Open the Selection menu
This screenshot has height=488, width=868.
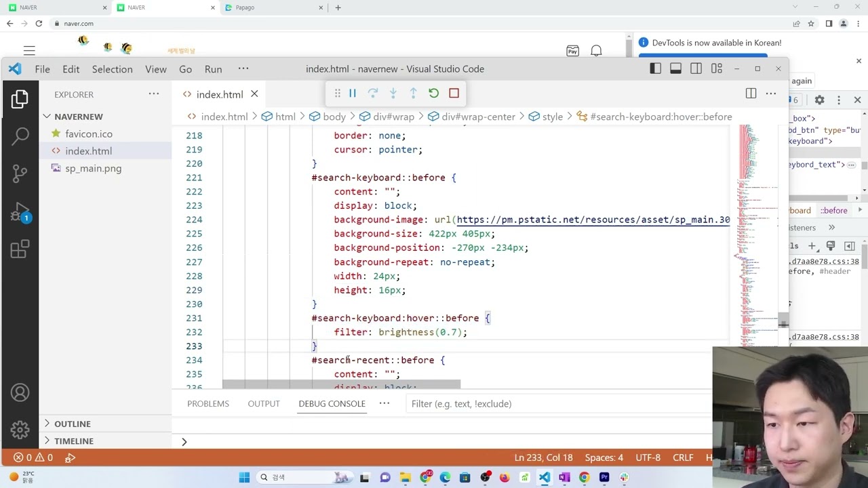point(112,69)
